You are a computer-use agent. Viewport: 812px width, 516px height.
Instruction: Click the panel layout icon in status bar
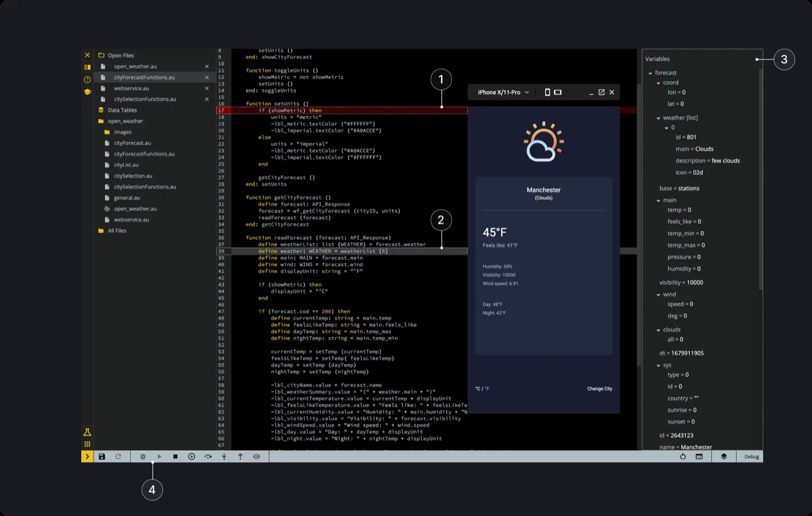click(x=699, y=456)
